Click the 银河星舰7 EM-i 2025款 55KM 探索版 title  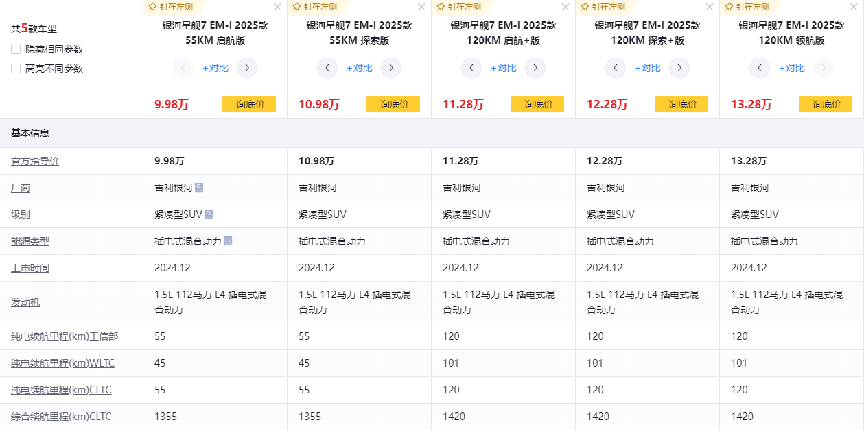(x=360, y=33)
